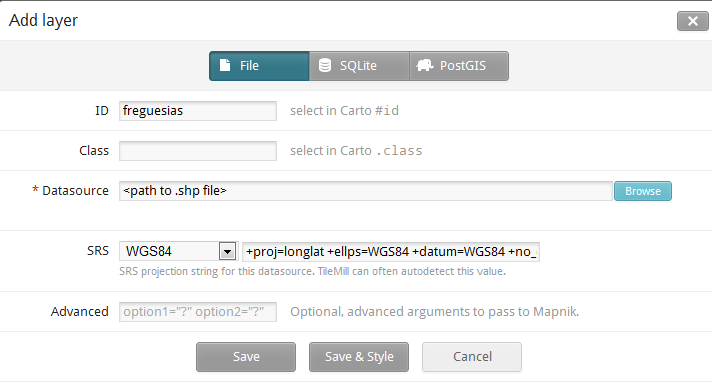Click the Advanced options input field
712x387 pixels.
point(198,312)
